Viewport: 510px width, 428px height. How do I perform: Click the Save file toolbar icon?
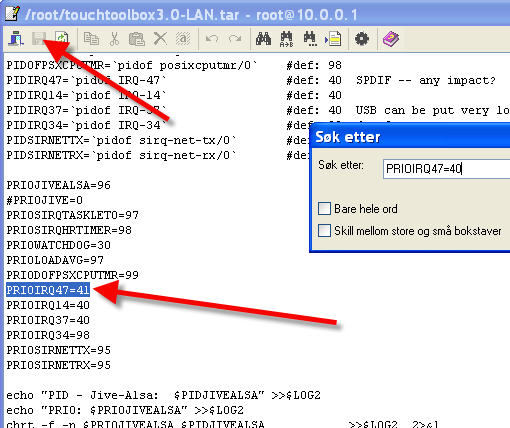39,39
